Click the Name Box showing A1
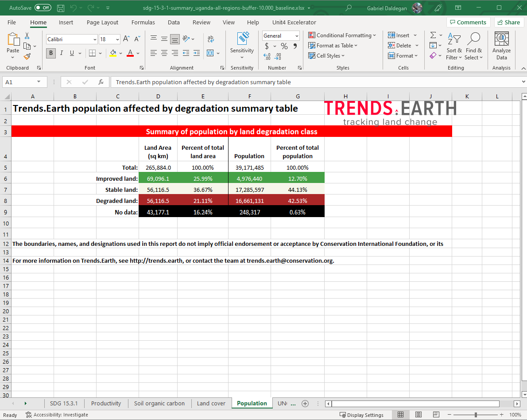527x420 pixels. coord(20,82)
